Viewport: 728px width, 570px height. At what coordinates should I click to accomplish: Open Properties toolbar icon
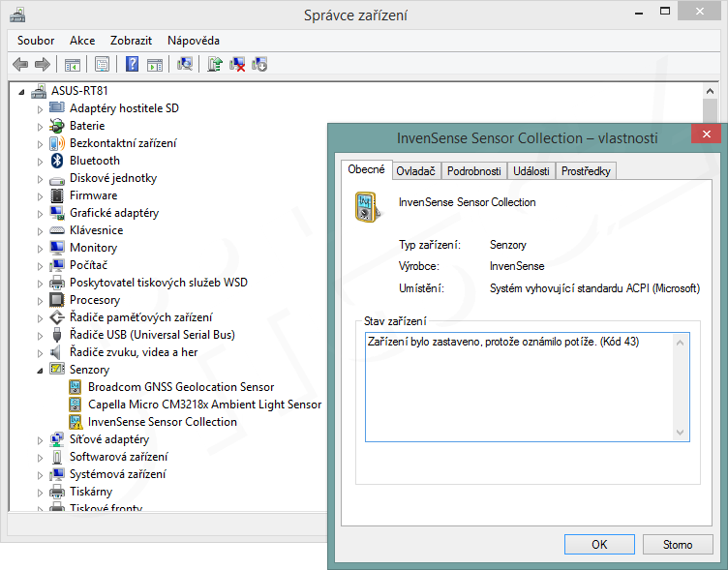[x=102, y=64]
